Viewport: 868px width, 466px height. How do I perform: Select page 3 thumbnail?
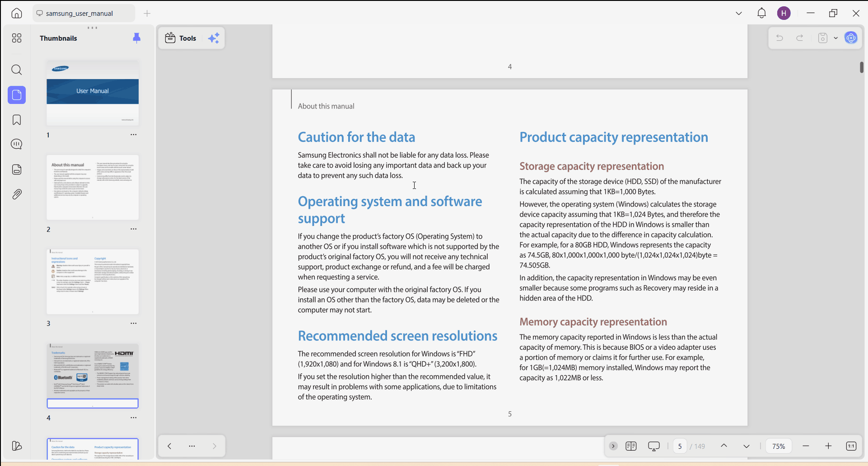pyautogui.click(x=93, y=282)
